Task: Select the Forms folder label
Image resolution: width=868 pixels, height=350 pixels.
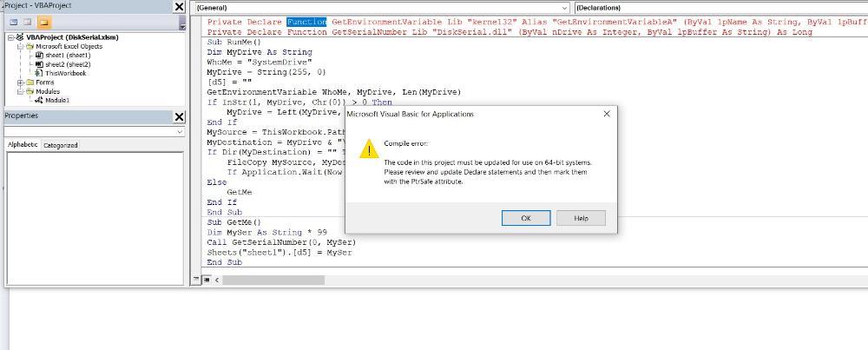Action: pos(45,83)
